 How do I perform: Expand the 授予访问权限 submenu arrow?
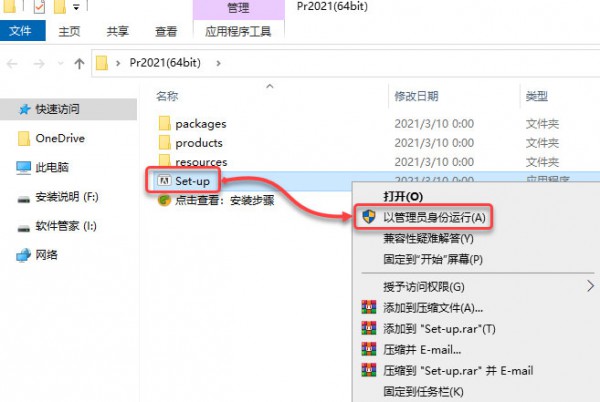coord(590,286)
